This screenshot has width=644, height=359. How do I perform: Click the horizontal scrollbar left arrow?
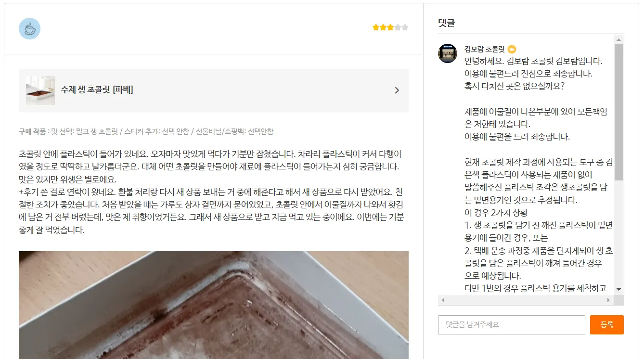443,300
